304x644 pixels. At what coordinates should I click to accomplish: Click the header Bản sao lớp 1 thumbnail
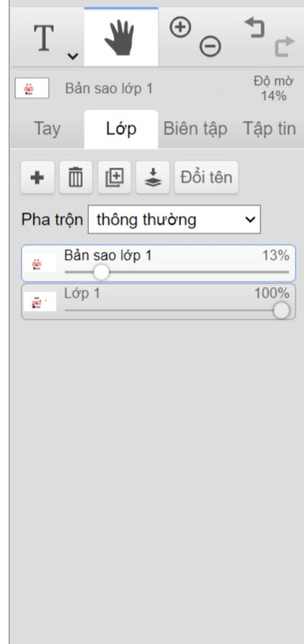coord(32,88)
